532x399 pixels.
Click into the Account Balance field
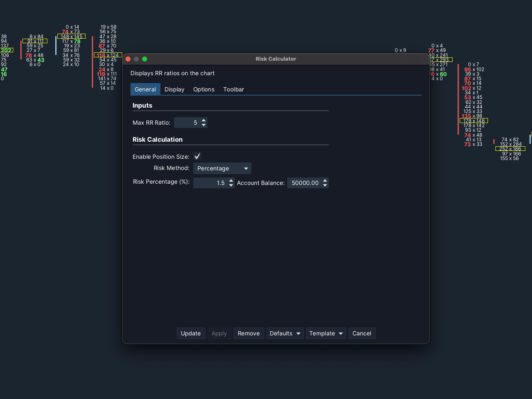[x=304, y=183]
